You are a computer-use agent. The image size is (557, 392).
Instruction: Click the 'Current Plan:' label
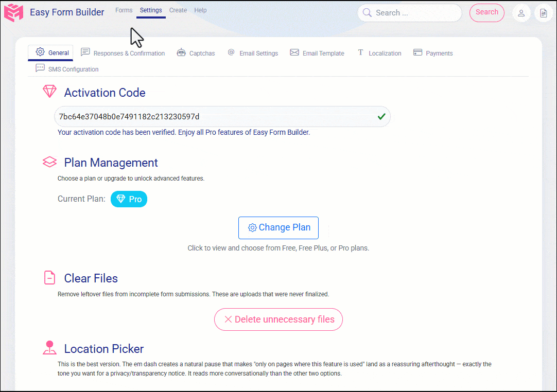coord(81,199)
